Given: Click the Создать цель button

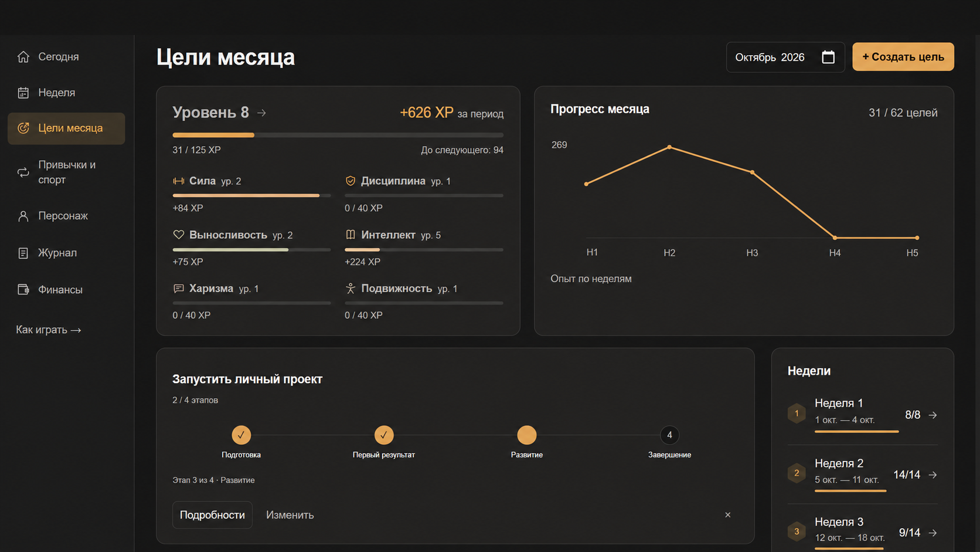Looking at the screenshot, I should coord(903,57).
